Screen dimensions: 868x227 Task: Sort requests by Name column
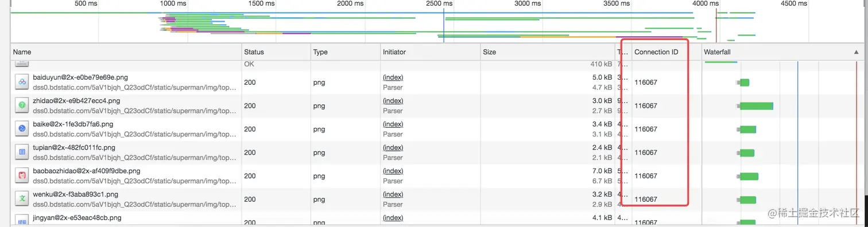click(126, 52)
